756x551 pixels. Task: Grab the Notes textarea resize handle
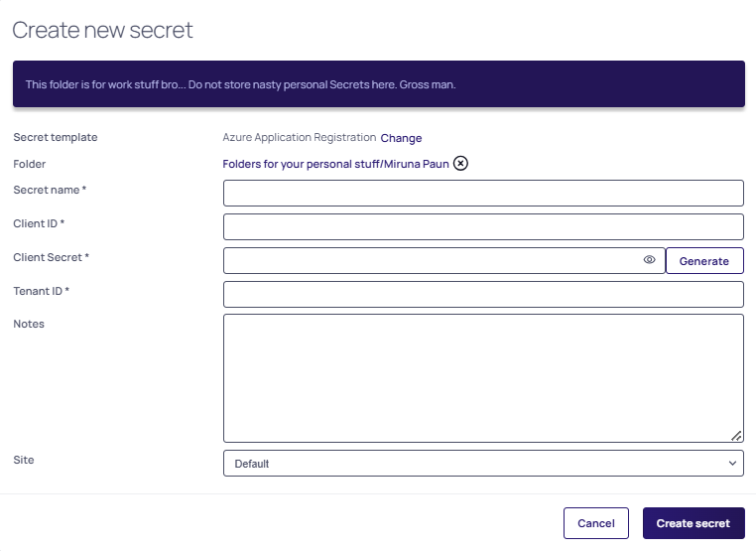click(x=736, y=436)
